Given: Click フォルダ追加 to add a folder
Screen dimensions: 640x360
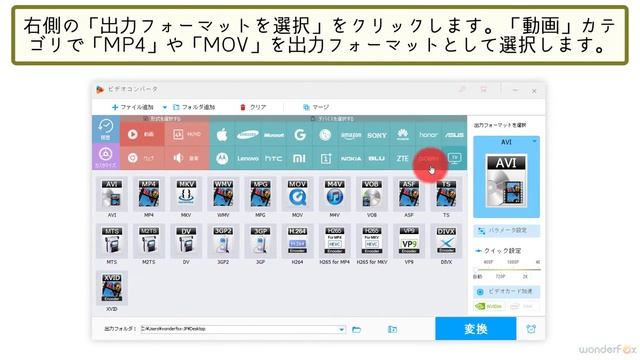Looking at the screenshot, I should tap(194, 107).
